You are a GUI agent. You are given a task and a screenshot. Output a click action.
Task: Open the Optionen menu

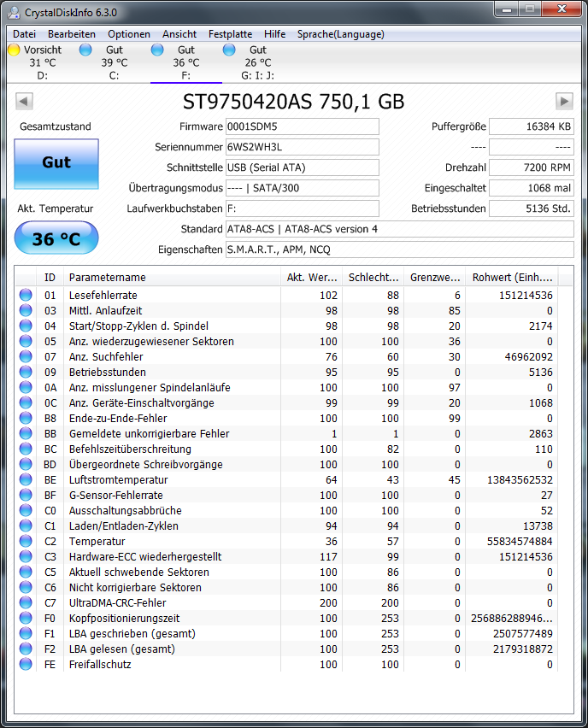[x=129, y=34]
